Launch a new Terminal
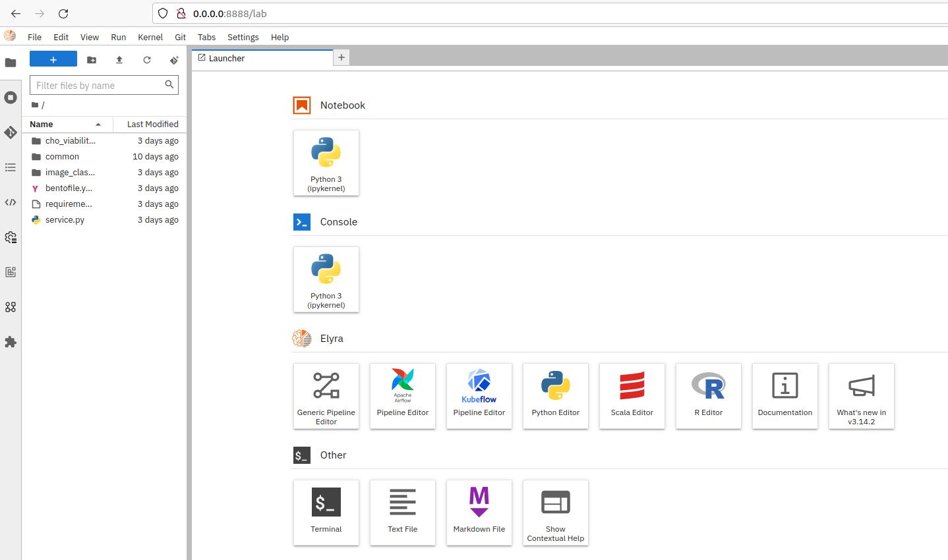The width and height of the screenshot is (948, 560). pyautogui.click(x=326, y=513)
